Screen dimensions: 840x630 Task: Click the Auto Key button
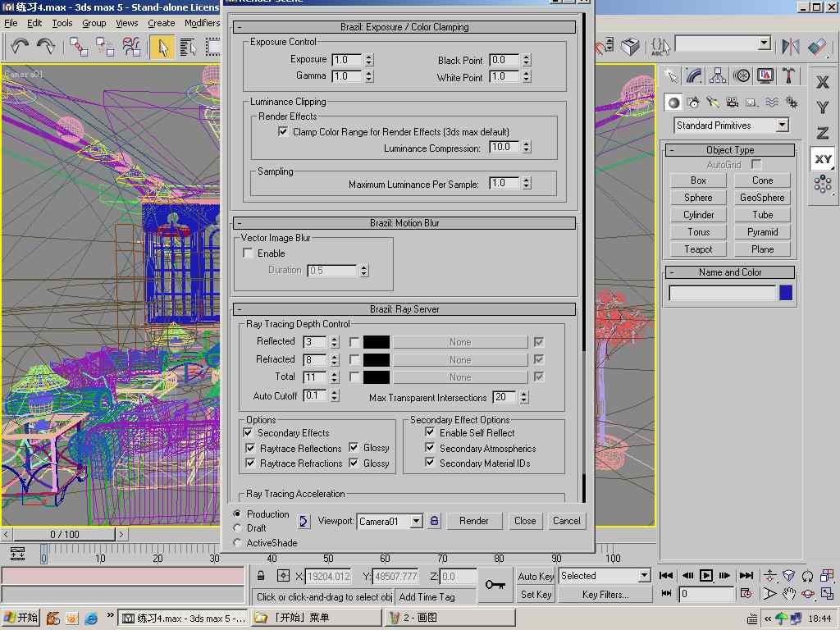click(536, 577)
